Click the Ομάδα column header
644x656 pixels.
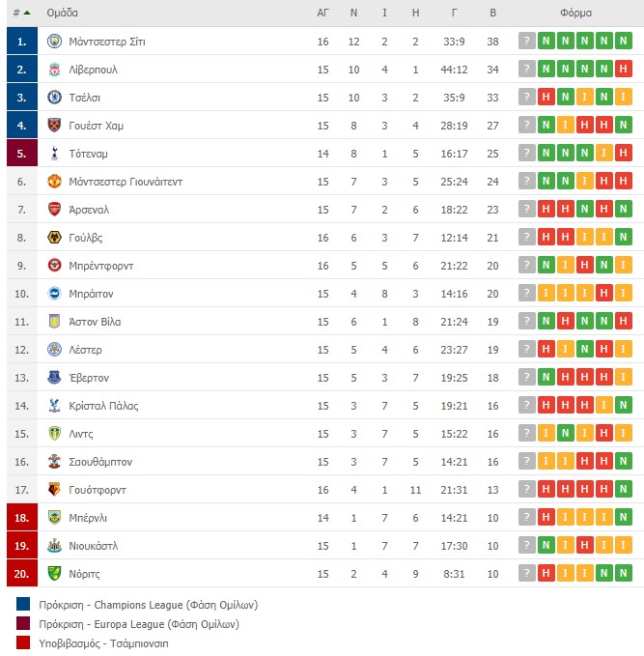(63, 13)
